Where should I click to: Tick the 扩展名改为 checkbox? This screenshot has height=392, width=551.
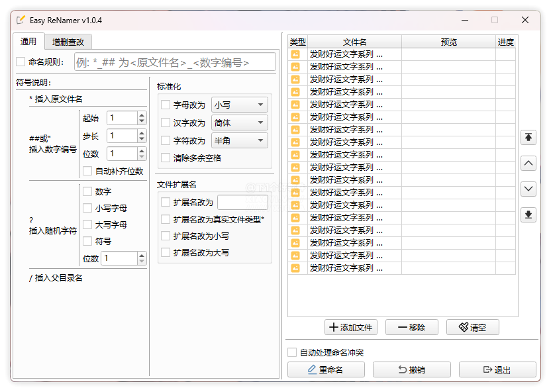pyautogui.click(x=165, y=202)
